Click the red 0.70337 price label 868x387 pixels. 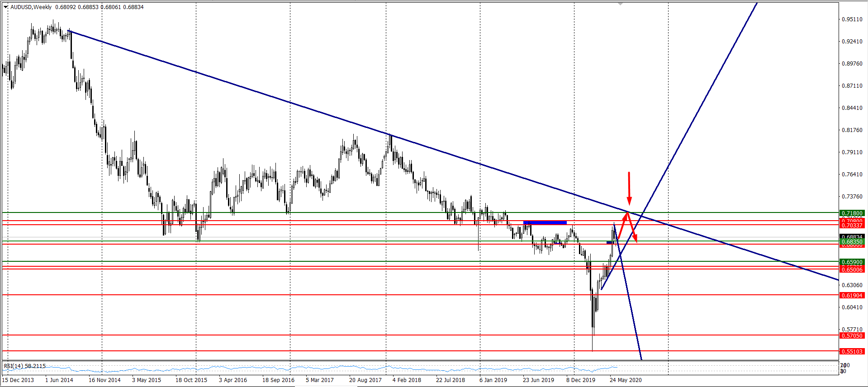click(x=852, y=225)
